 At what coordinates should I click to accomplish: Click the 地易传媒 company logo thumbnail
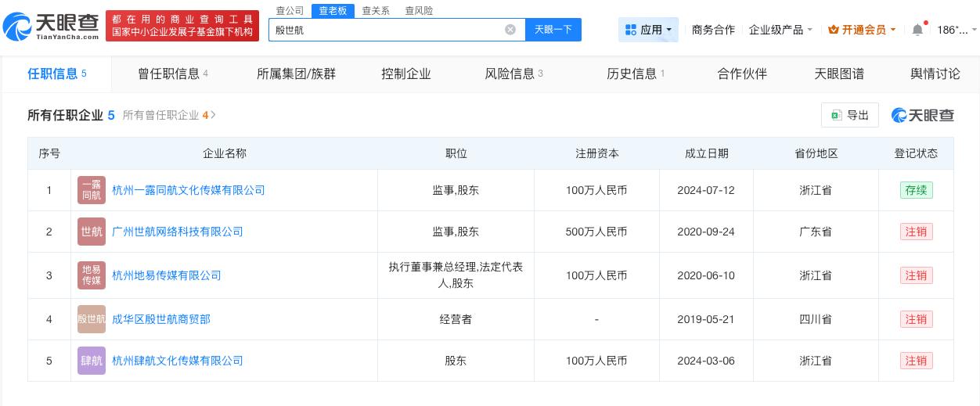[92, 275]
